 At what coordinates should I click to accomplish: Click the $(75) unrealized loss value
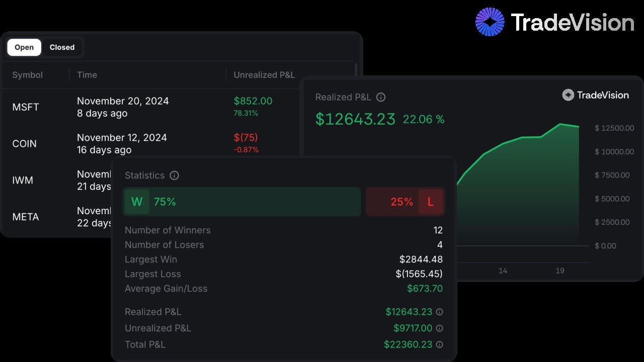tap(246, 138)
